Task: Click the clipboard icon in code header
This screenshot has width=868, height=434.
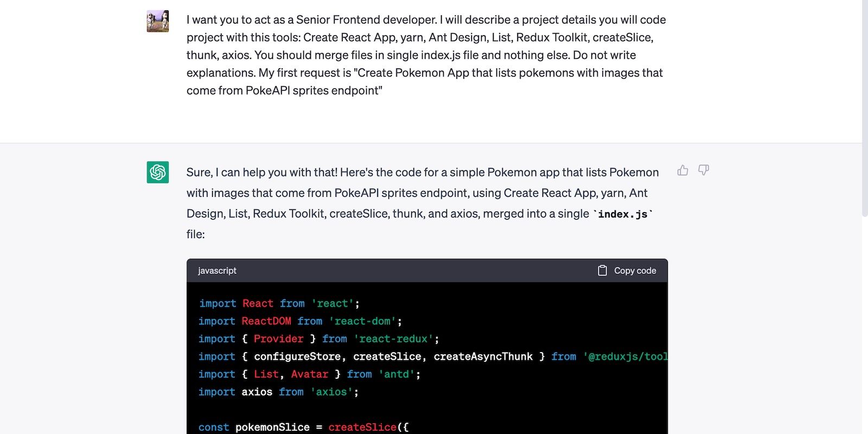Action: click(602, 271)
